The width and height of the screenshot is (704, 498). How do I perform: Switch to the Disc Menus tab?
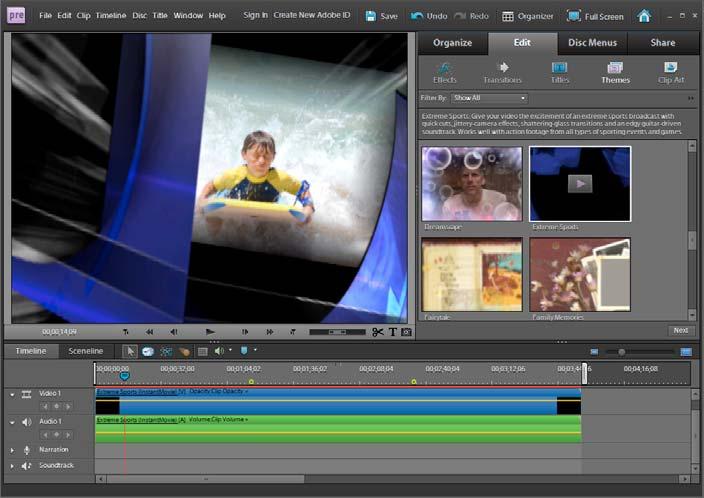592,43
